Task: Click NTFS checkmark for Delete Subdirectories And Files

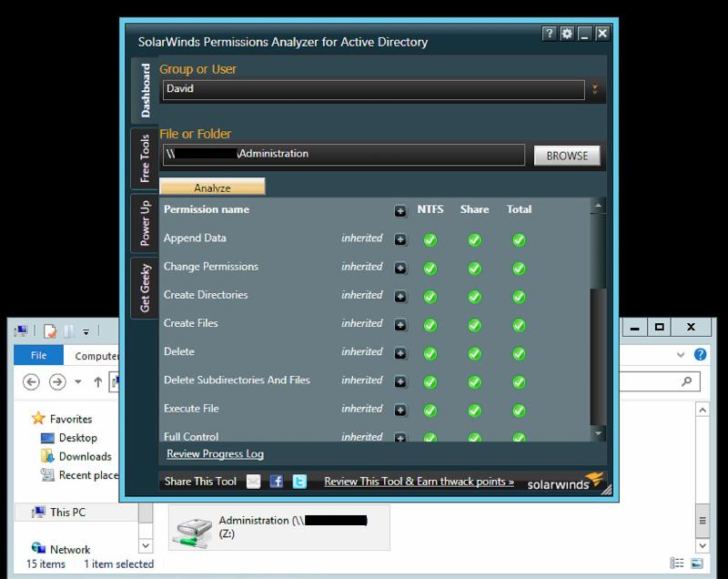Action: click(x=430, y=382)
